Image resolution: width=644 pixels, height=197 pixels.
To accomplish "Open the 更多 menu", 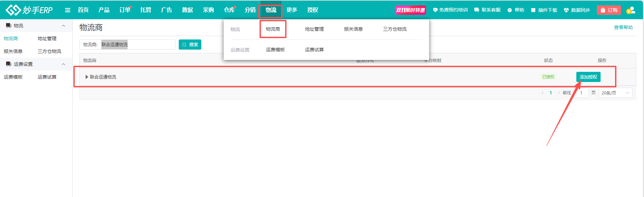I will tap(292, 10).
